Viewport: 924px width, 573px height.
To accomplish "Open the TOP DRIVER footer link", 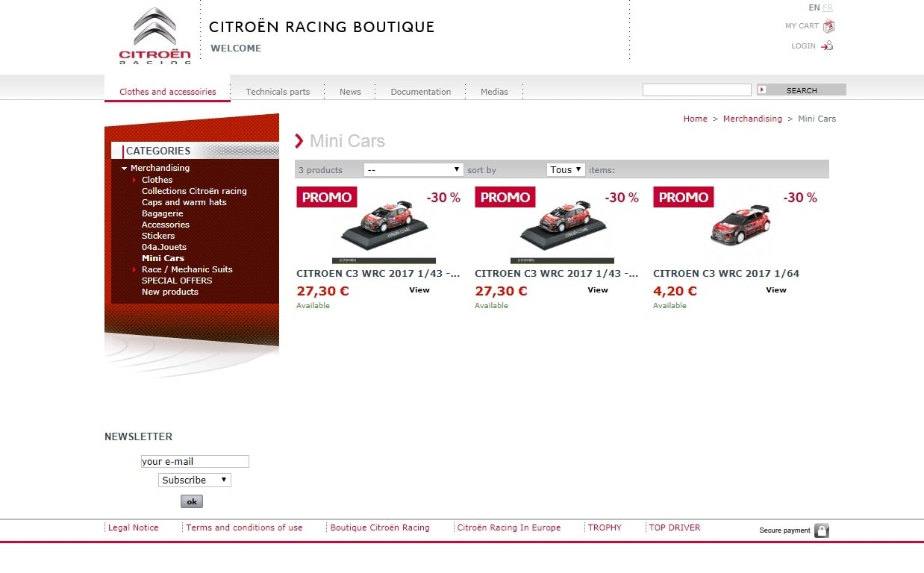I will click(x=675, y=527).
